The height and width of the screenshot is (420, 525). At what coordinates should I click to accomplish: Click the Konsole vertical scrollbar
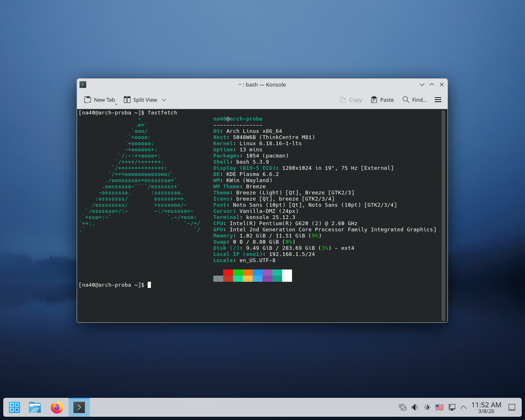coord(443,215)
